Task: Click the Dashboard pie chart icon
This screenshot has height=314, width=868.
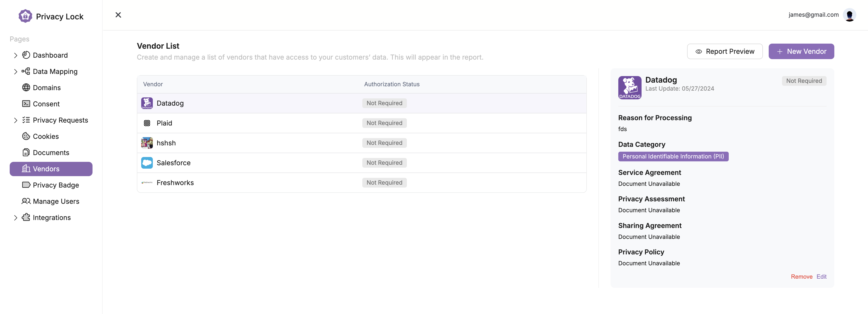Action: click(26, 55)
